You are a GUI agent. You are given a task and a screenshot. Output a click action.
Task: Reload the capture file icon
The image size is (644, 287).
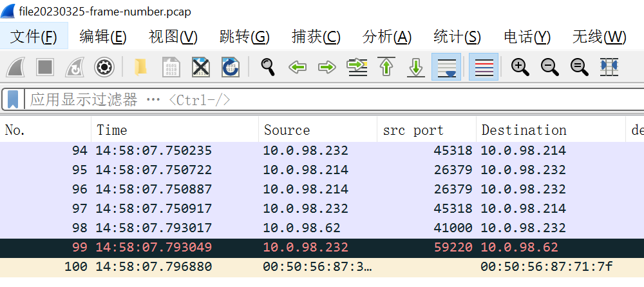coord(230,66)
